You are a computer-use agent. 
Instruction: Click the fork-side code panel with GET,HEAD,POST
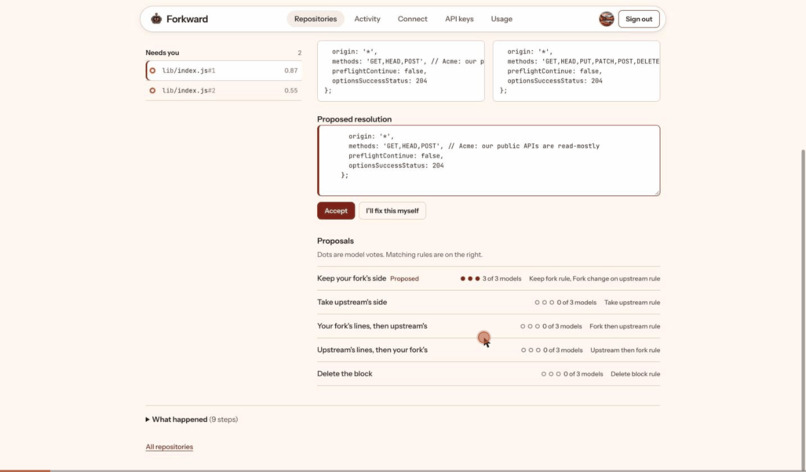click(x=400, y=71)
